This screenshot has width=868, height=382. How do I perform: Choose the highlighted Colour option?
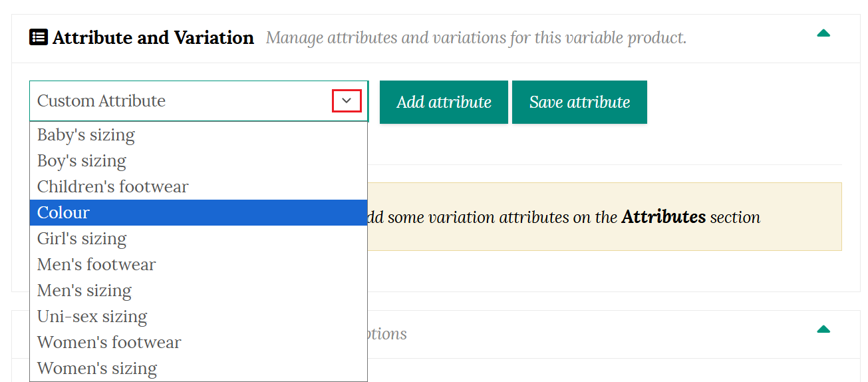pos(198,212)
